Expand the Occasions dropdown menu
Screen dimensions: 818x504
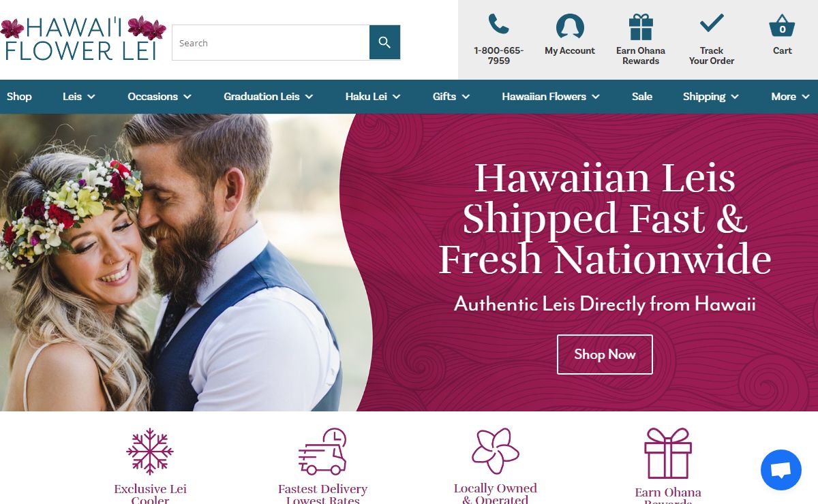160,97
